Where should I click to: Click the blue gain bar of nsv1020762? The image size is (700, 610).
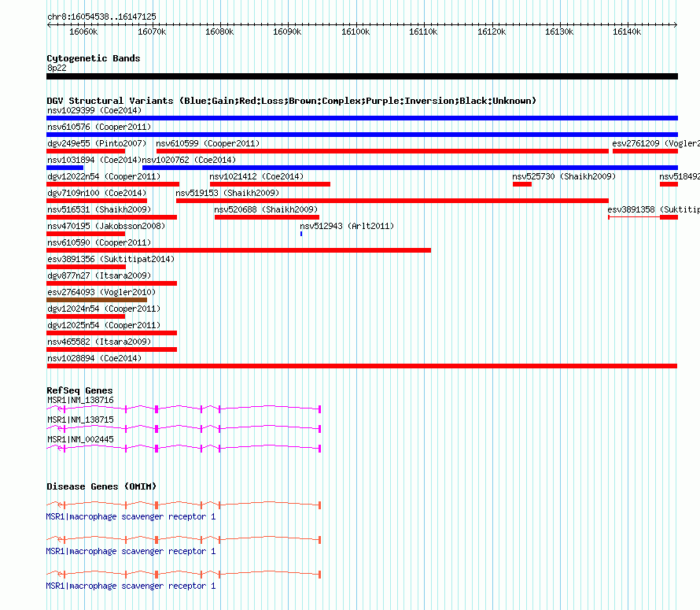(x=411, y=168)
